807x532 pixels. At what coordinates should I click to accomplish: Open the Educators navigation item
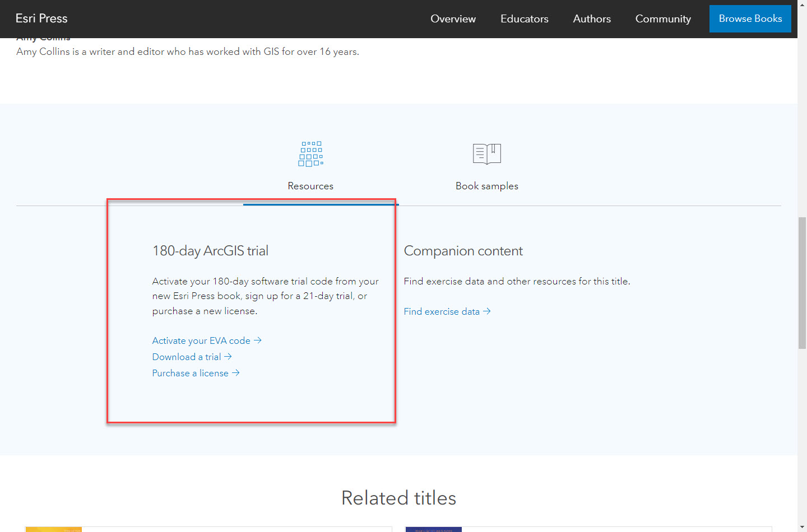click(525, 19)
